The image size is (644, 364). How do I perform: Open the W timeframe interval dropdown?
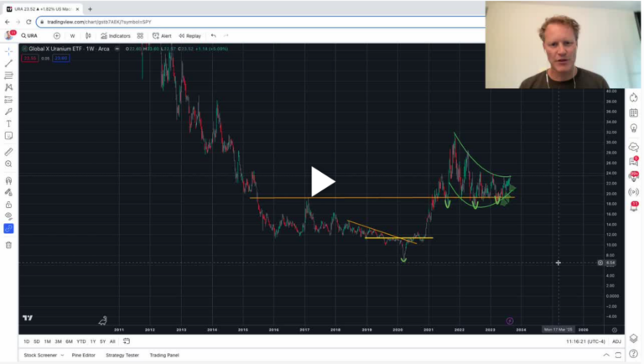click(72, 36)
